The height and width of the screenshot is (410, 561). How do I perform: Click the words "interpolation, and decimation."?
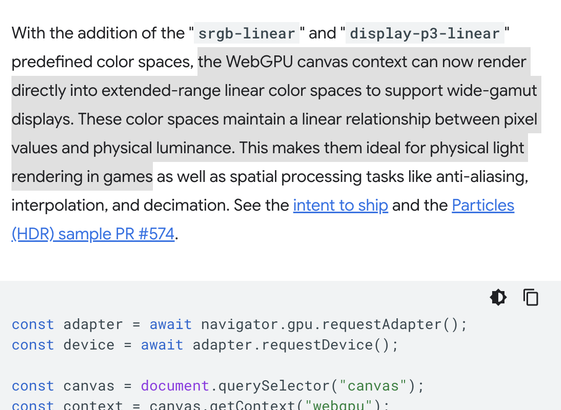(x=121, y=205)
